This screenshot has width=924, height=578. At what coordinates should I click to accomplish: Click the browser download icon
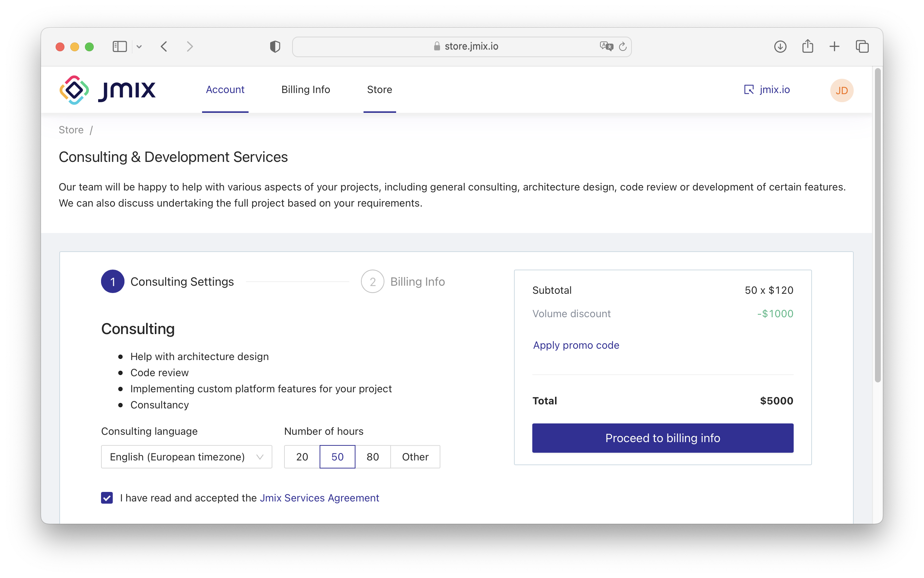780,46
